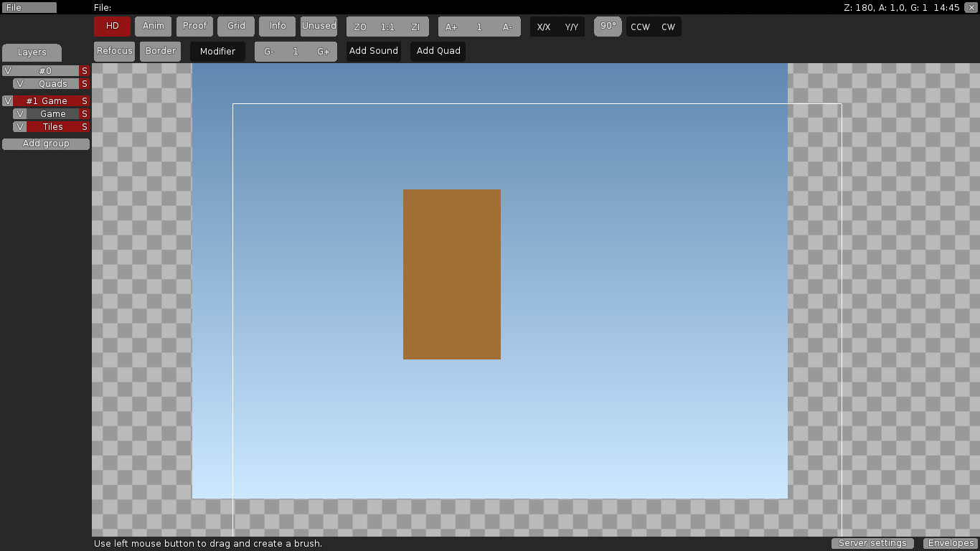980x551 pixels.
Task: Toggle HD display mode
Action: point(111,26)
